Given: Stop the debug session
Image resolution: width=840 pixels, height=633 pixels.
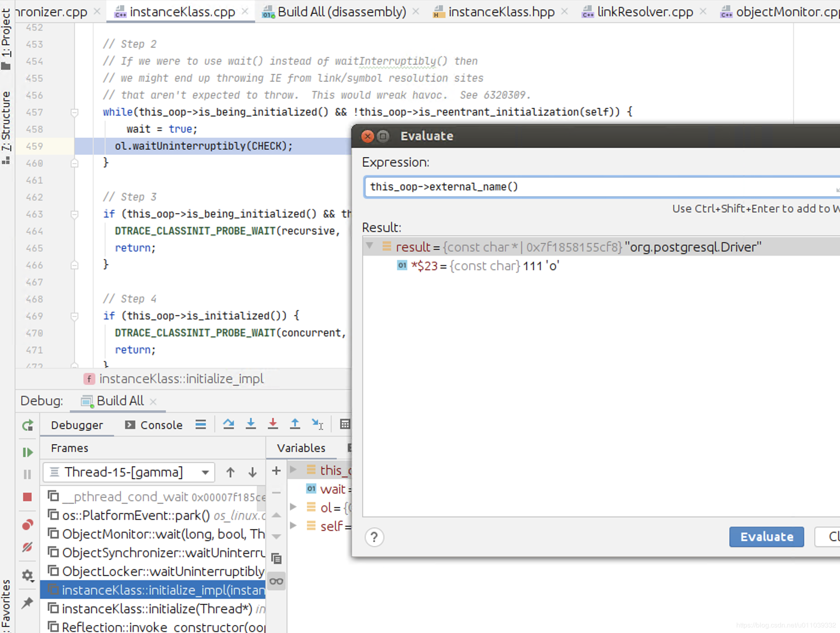Looking at the screenshot, I should click(28, 497).
